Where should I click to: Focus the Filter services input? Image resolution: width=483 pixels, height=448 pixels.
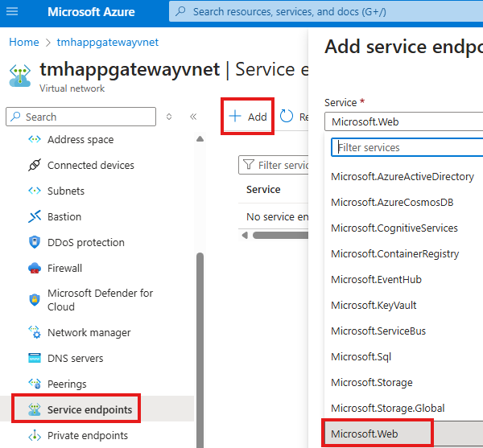point(407,147)
